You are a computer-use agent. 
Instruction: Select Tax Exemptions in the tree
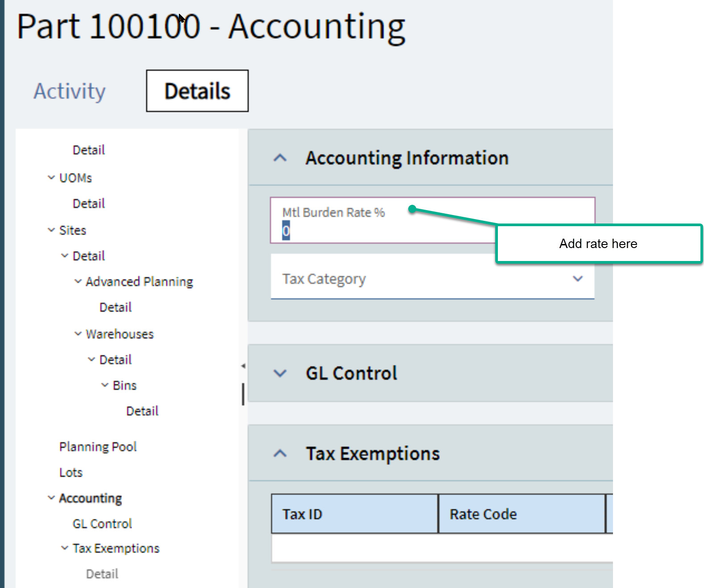116,548
